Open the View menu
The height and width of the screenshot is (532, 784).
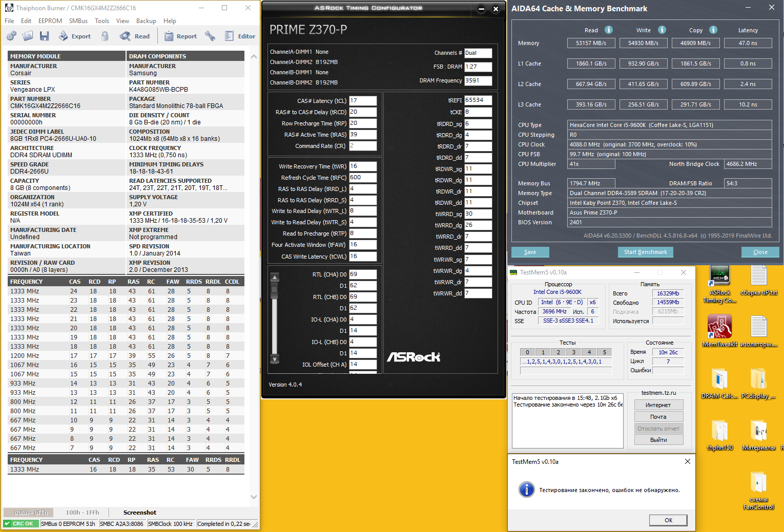(122, 21)
